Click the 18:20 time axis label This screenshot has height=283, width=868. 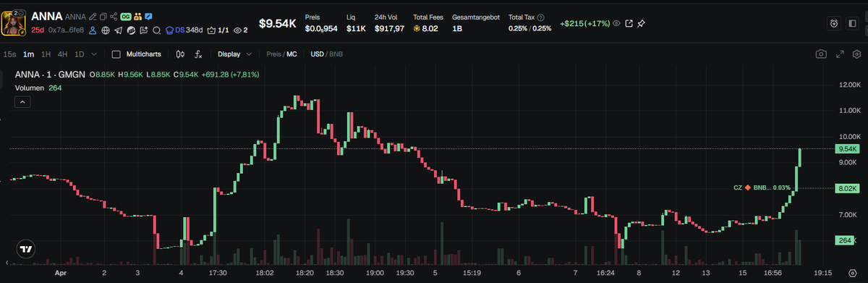[x=305, y=274]
